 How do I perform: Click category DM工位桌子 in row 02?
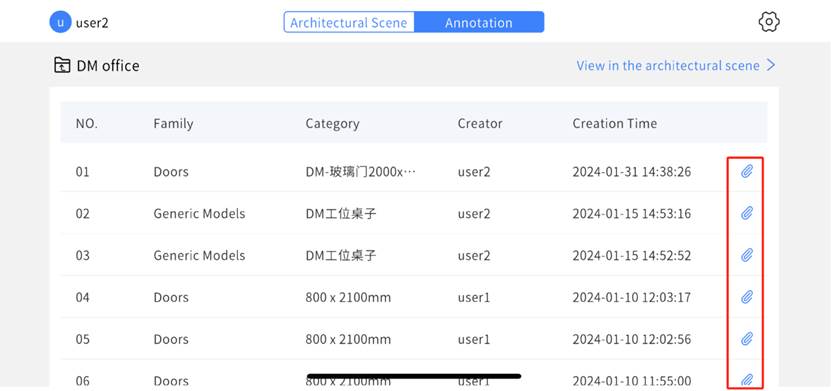[x=341, y=214]
